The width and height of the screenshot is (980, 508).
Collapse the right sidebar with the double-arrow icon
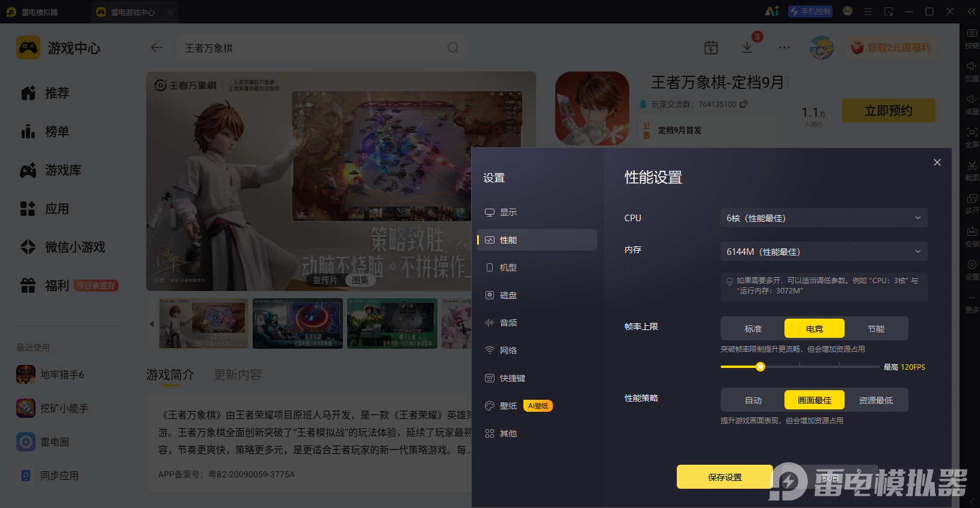tap(972, 11)
